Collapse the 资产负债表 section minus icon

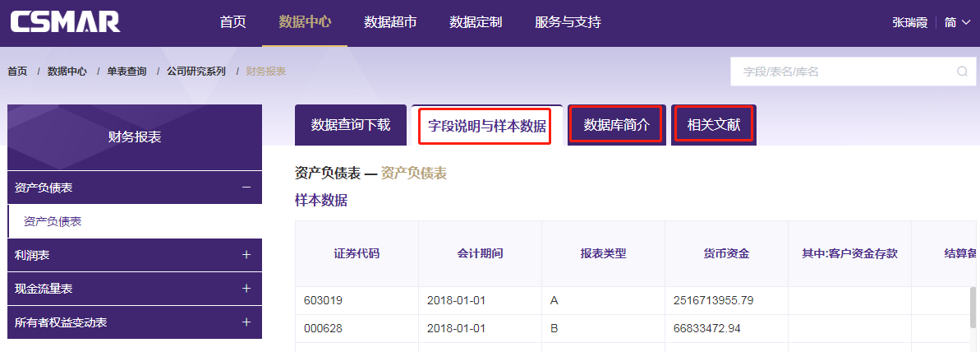[x=246, y=188]
